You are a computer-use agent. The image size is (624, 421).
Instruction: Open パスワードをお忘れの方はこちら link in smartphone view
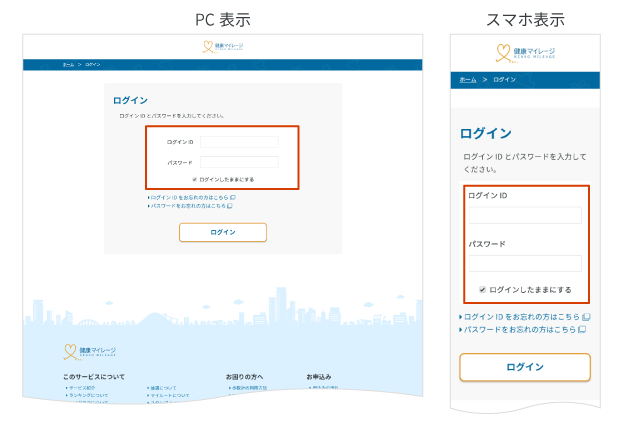[x=519, y=329]
